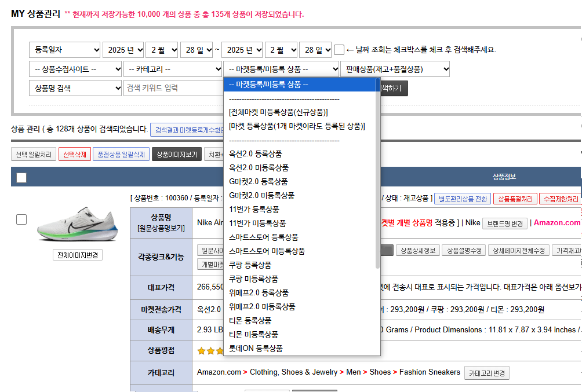Click the 카테고리 변경 button

point(487,373)
